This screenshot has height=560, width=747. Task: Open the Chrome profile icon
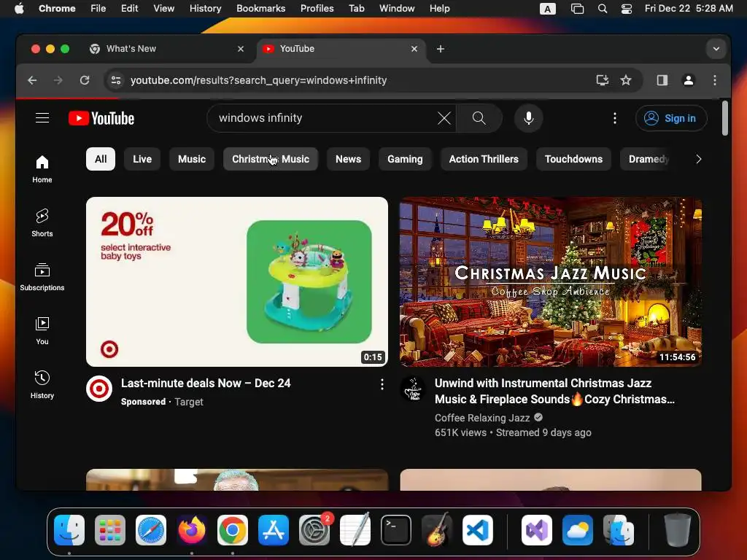click(x=688, y=80)
